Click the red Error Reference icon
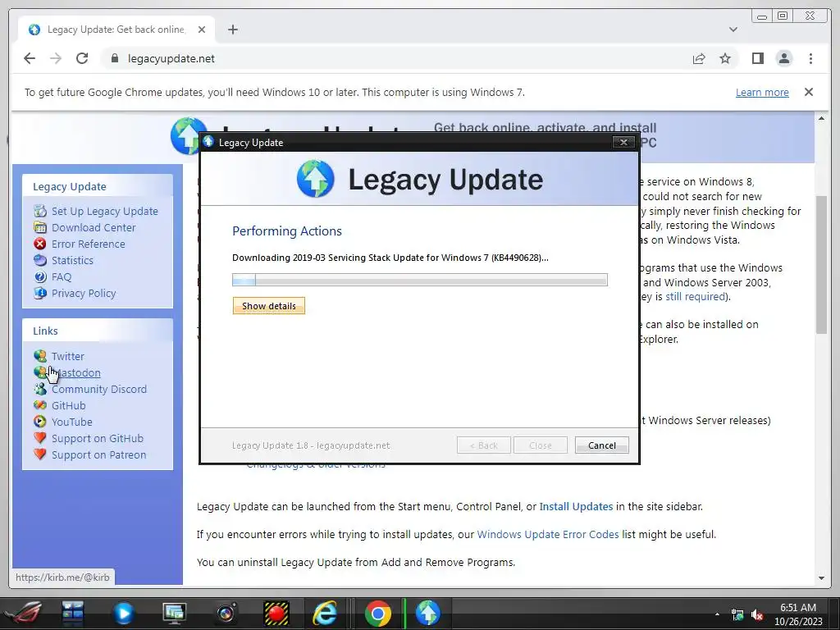 (x=40, y=244)
